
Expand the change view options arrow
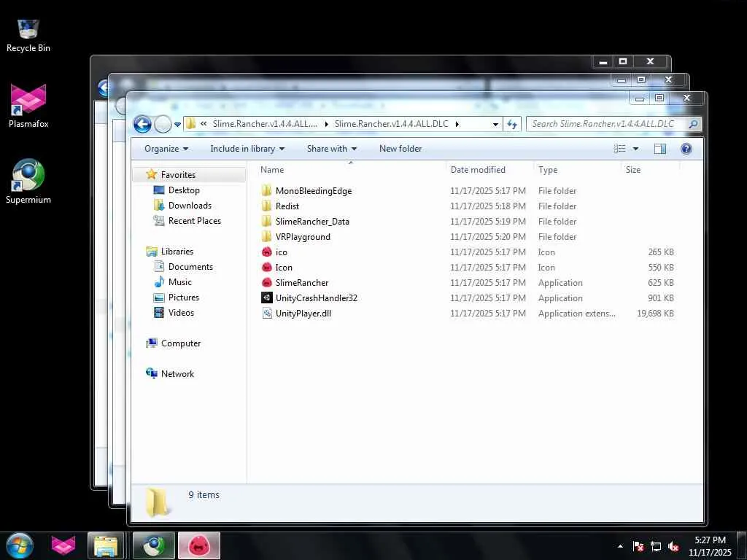click(635, 149)
